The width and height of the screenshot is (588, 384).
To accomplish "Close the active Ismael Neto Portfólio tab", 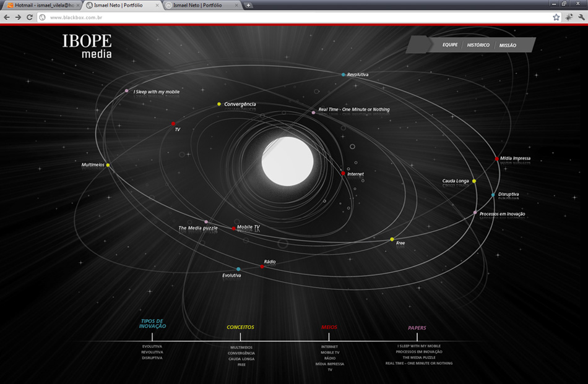I will click(157, 5).
